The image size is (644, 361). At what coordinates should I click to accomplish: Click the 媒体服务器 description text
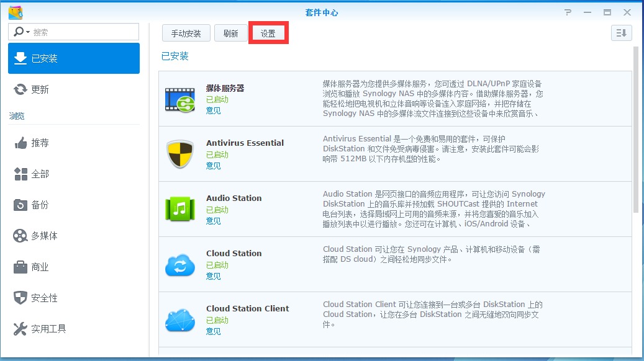[433, 99]
